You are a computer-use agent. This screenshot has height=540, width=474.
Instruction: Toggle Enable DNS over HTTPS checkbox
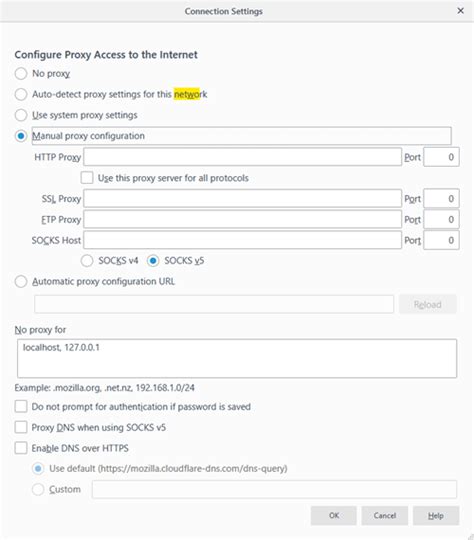click(x=21, y=448)
